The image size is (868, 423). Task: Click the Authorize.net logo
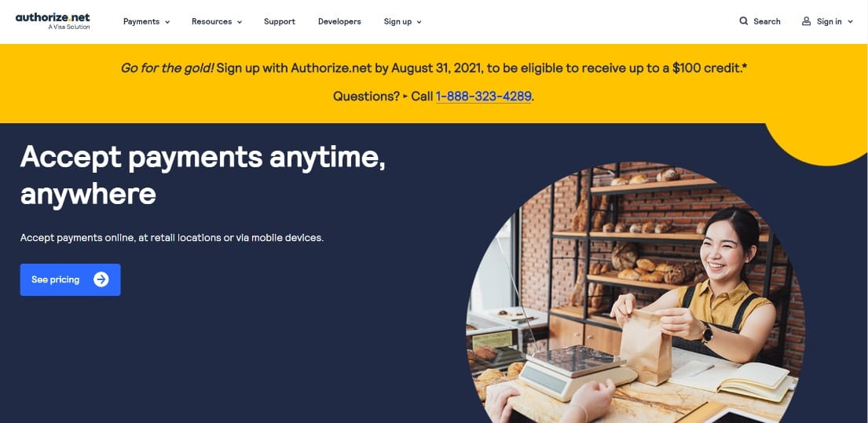click(x=53, y=21)
